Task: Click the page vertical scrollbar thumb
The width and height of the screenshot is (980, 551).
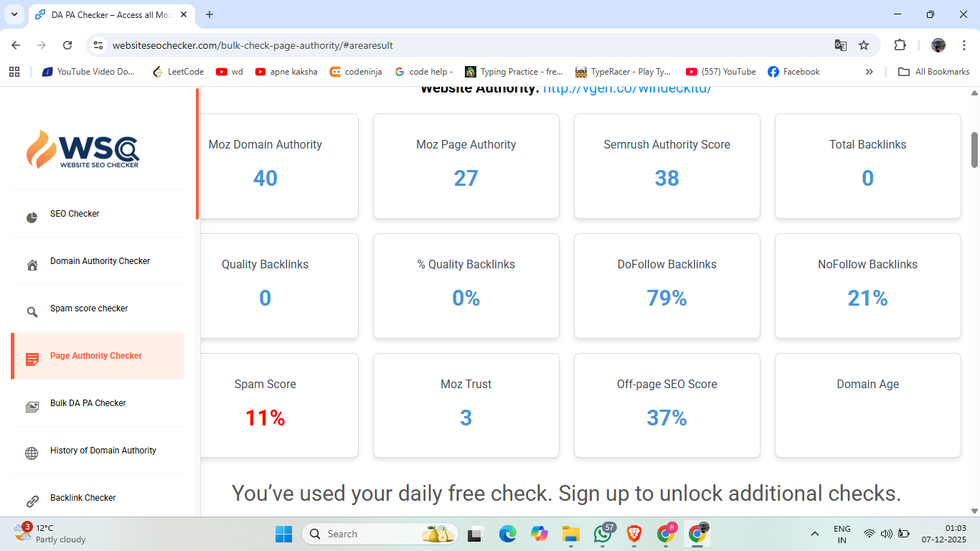Action: [974, 149]
